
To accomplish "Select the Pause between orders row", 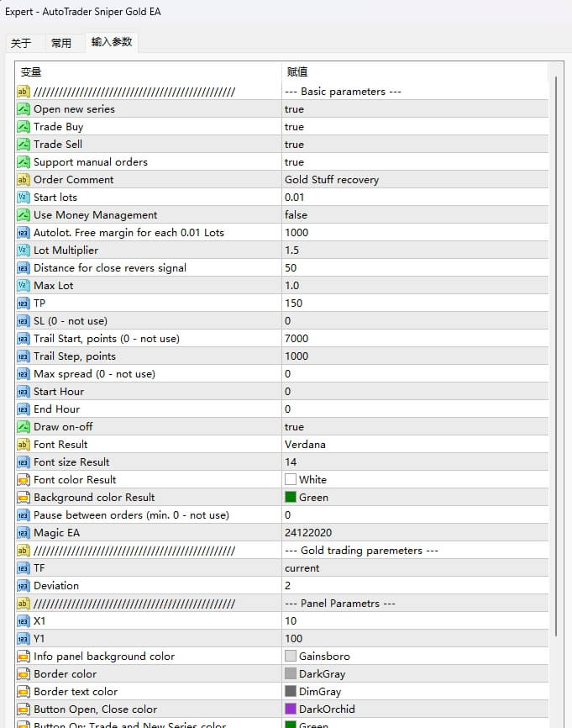I will tap(281, 514).
